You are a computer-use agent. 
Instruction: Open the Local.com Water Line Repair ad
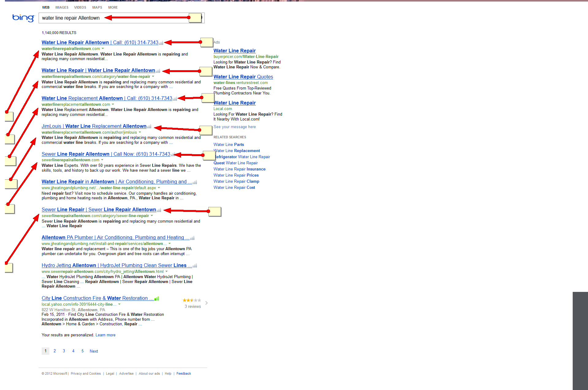click(x=234, y=103)
